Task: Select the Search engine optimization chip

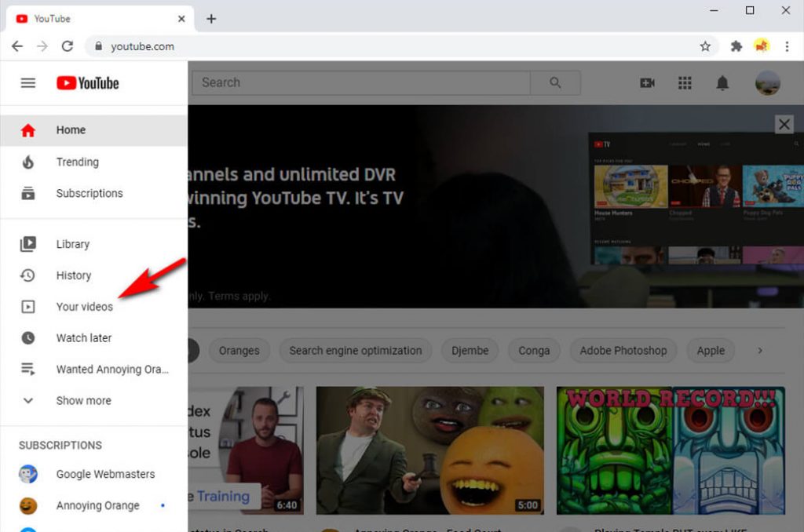Action: pos(356,351)
